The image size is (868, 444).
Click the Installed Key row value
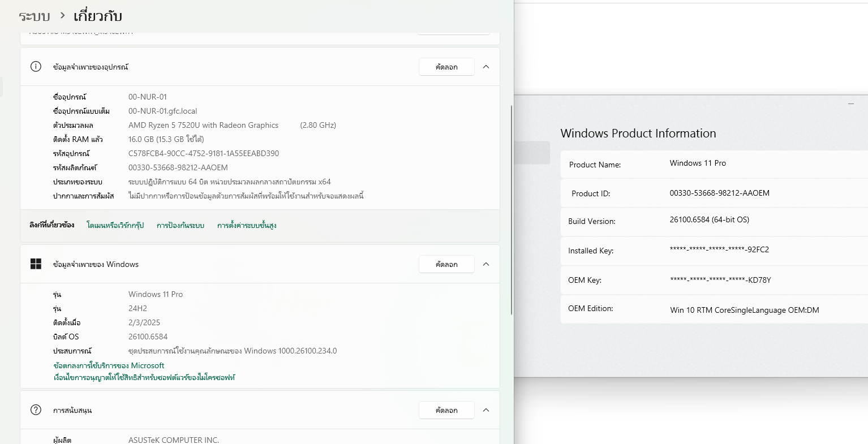coord(719,249)
